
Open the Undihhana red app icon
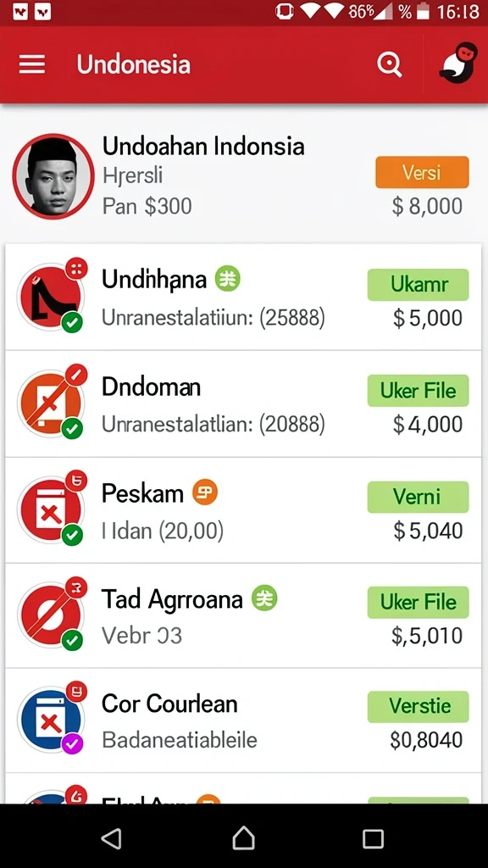pos(50,296)
